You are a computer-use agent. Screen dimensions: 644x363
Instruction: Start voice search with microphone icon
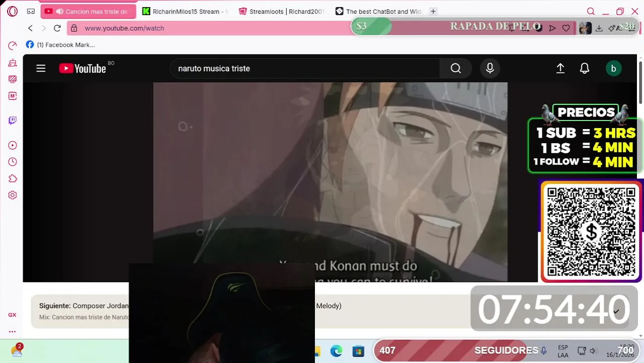(x=490, y=69)
